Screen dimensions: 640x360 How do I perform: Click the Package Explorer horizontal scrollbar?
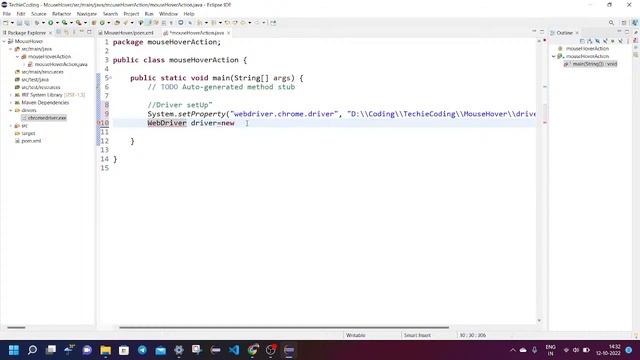click(x=16, y=327)
